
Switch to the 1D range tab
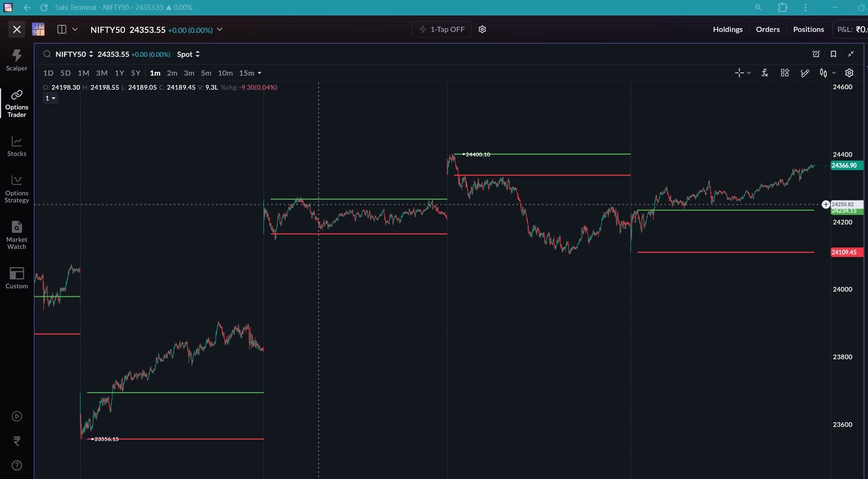48,73
